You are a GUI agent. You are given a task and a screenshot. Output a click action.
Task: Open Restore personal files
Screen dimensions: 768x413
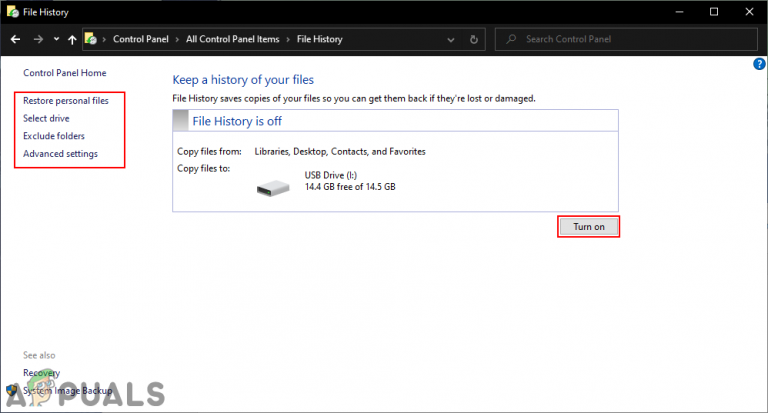pyautogui.click(x=66, y=100)
